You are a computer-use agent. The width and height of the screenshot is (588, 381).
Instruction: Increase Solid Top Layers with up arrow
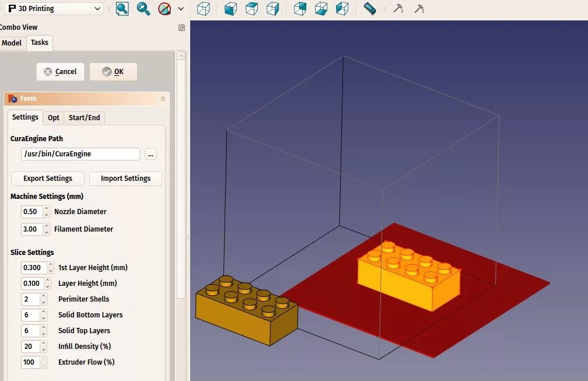coord(44,328)
